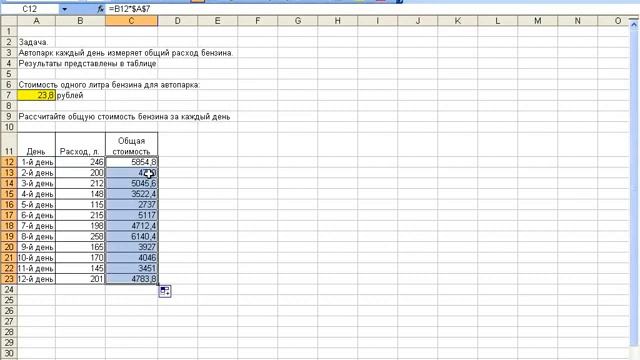Select row 7 header
The width and height of the screenshot is (640, 360).
click(x=9, y=95)
